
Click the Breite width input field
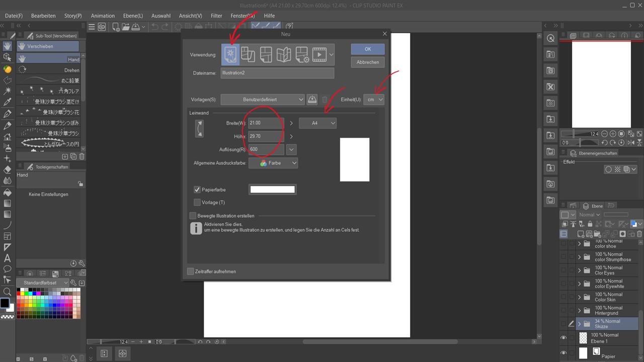point(266,123)
